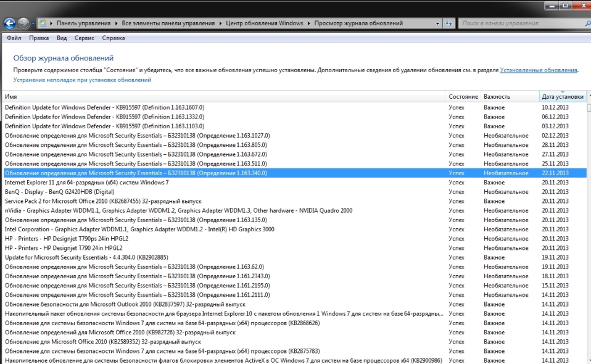The image size is (591, 364).
Task: Click the Control Panel icon in address bar
Action: point(43,23)
